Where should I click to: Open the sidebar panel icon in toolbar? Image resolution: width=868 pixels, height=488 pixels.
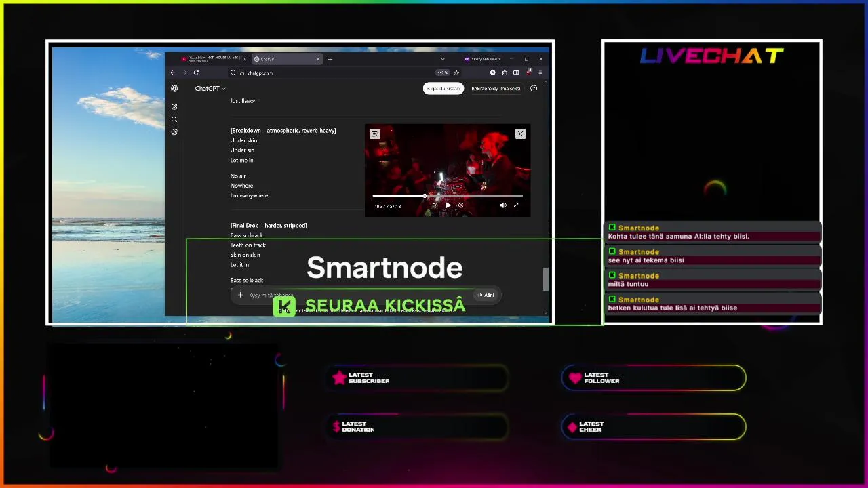pyautogui.click(x=516, y=73)
